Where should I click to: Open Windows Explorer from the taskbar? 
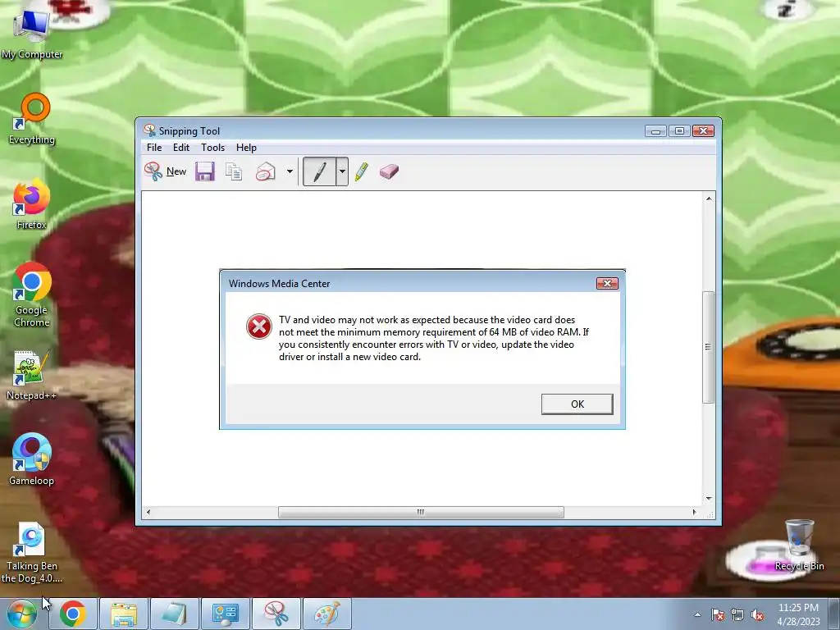124,614
